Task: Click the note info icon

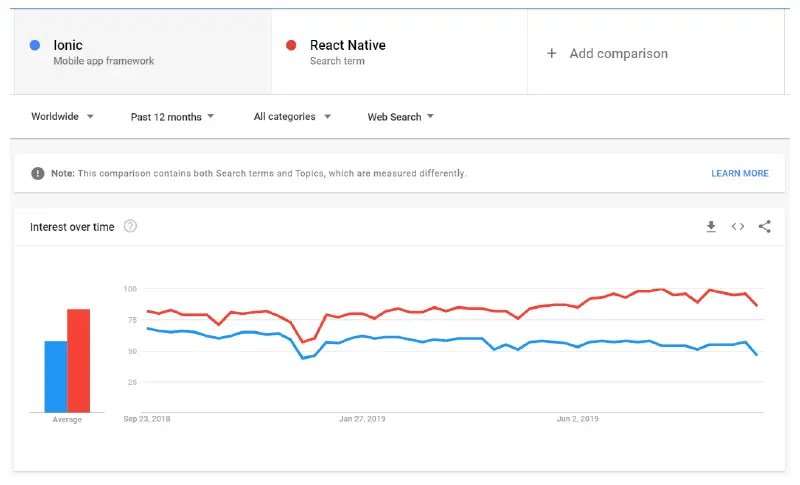Action: pos(38,173)
